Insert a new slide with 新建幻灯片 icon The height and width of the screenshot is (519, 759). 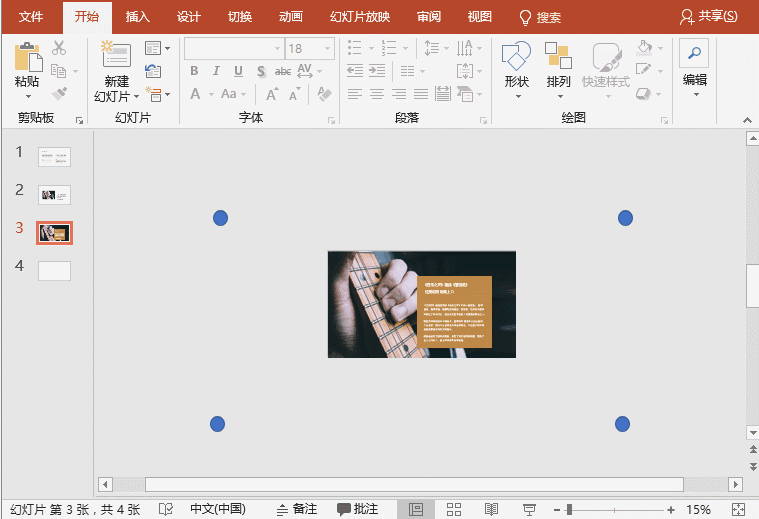pos(116,56)
